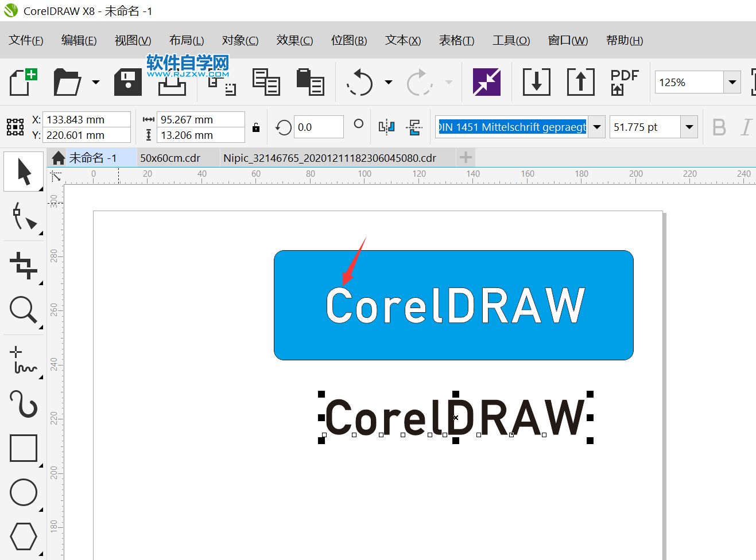Click the mirror horizontally button
756x560 pixels.
pyautogui.click(x=386, y=127)
